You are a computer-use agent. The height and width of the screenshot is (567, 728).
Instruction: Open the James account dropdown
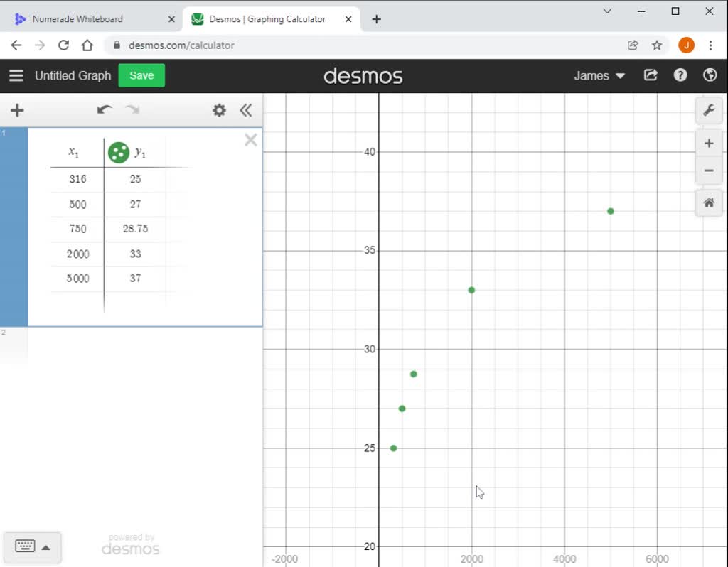coord(599,75)
